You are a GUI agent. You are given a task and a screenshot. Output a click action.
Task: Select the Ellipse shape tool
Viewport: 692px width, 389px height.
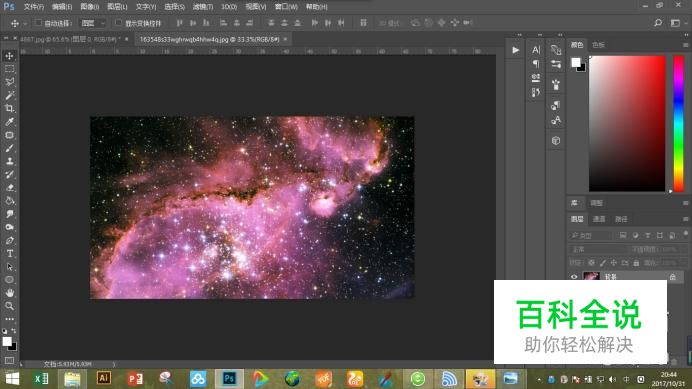coord(9,279)
